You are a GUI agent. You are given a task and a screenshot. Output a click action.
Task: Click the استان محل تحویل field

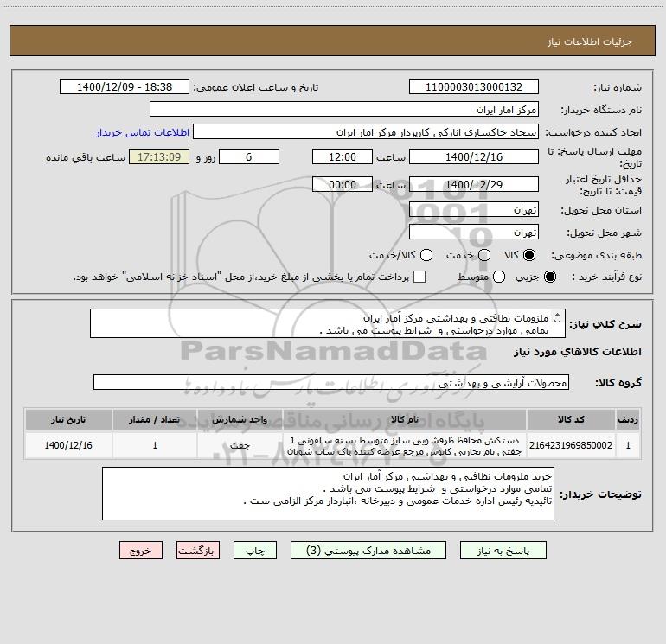[474, 209]
